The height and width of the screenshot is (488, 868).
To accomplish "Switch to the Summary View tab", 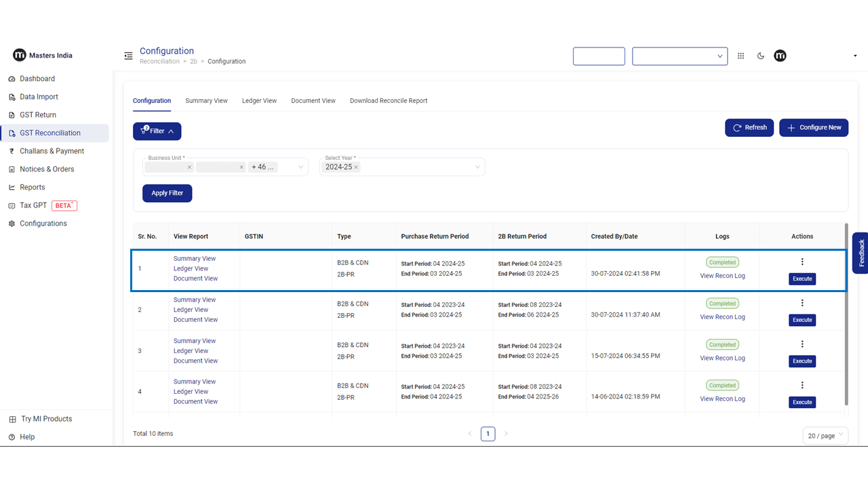I will click(x=206, y=100).
